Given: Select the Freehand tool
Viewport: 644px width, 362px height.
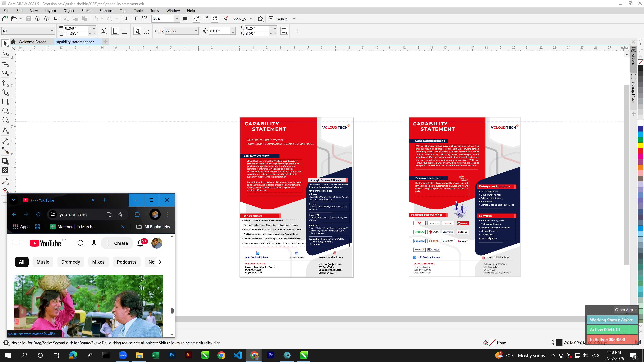Looking at the screenshot, I should click(x=5, y=83).
